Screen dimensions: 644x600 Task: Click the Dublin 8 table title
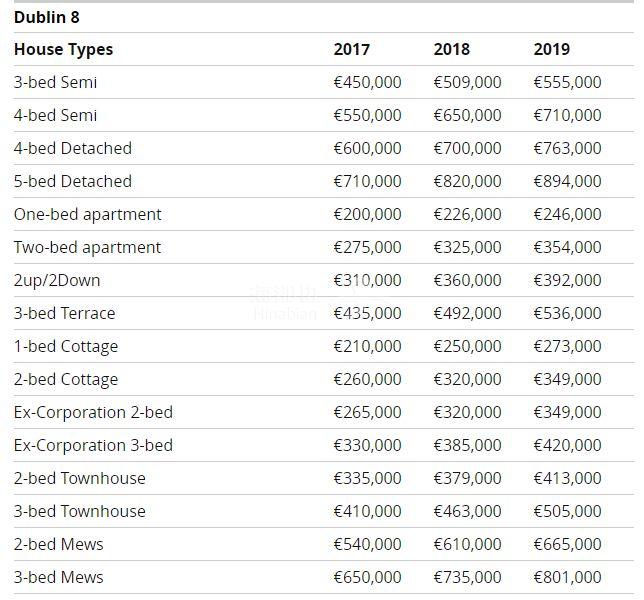46,17
